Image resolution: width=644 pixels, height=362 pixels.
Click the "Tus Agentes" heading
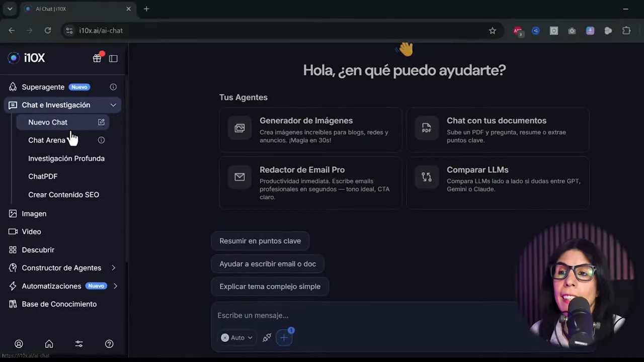tap(243, 98)
